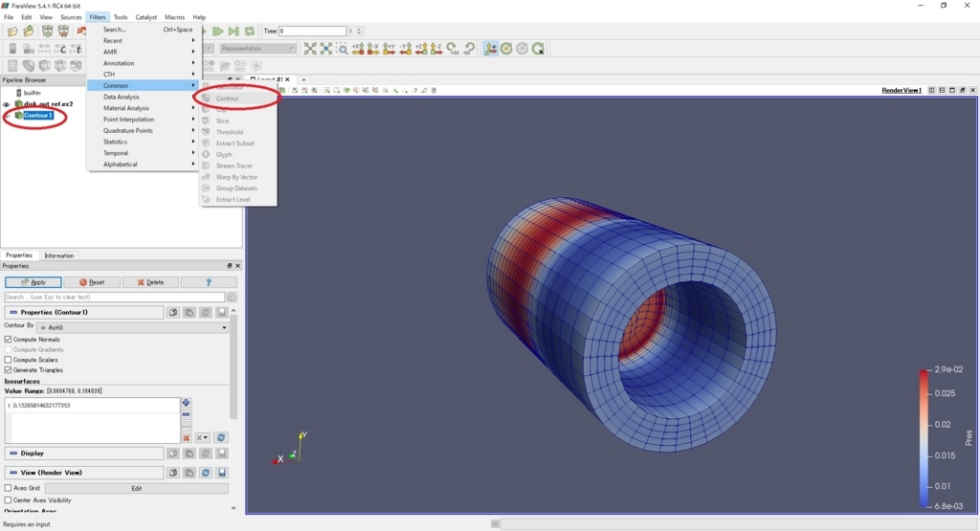Toggle the Loop animation icon
Viewport: 980px width, 531px height.
[250, 32]
